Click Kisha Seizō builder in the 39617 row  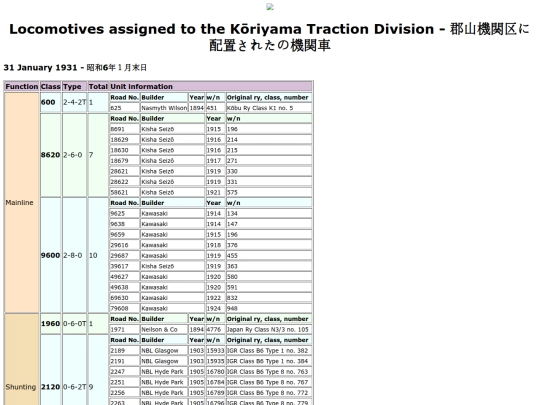coord(173,266)
